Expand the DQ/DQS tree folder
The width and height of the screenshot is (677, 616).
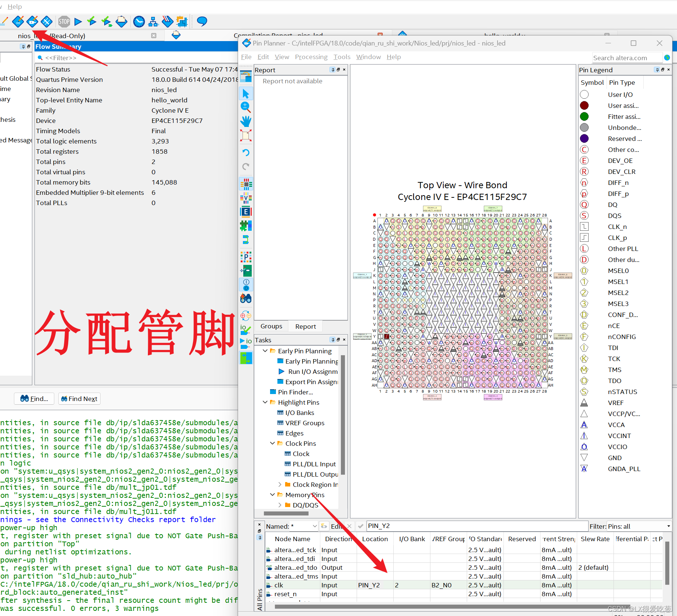pos(280,505)
